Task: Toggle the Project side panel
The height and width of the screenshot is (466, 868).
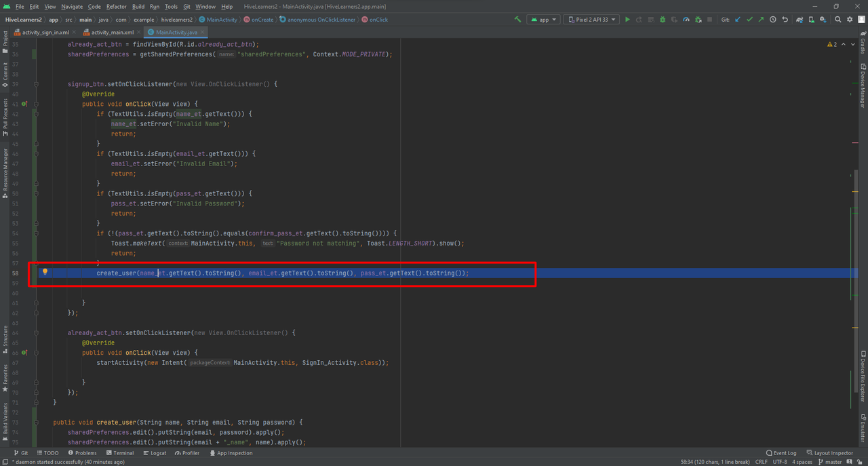Action: pos(5,42)
